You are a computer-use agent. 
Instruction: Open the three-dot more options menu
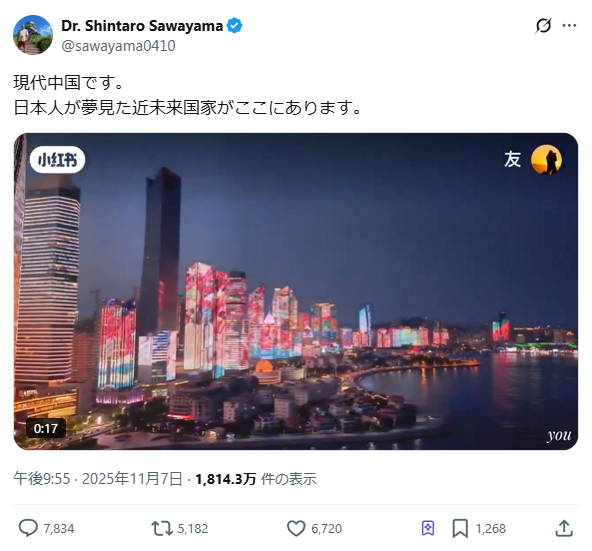pyautogui.click(x=569, y=26)
